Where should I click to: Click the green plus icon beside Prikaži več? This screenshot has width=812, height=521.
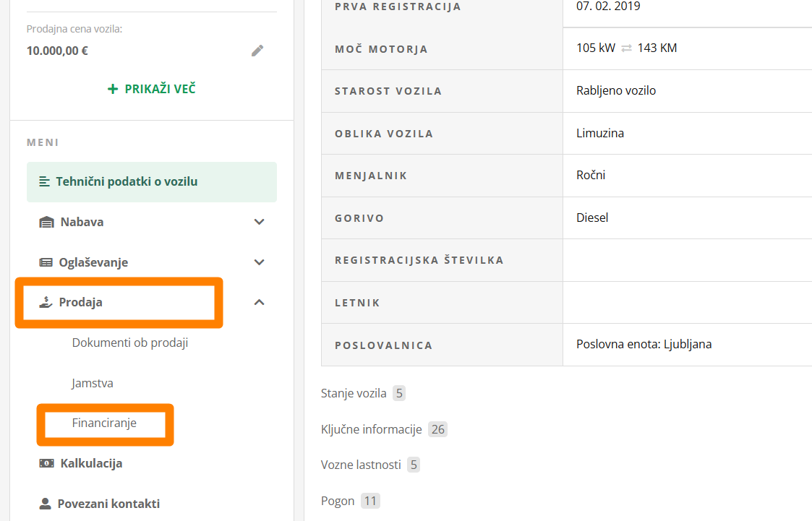pos(112,90)
